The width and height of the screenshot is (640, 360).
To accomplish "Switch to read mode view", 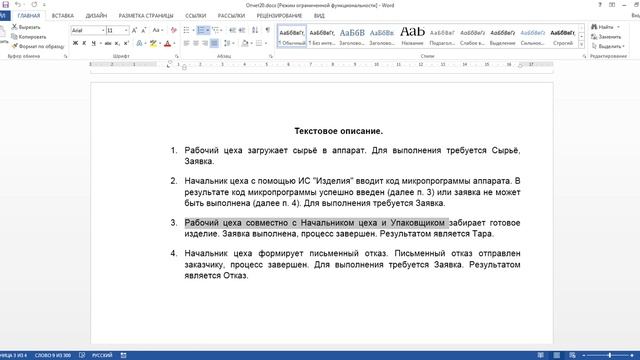I will click(x=540, y=355).
